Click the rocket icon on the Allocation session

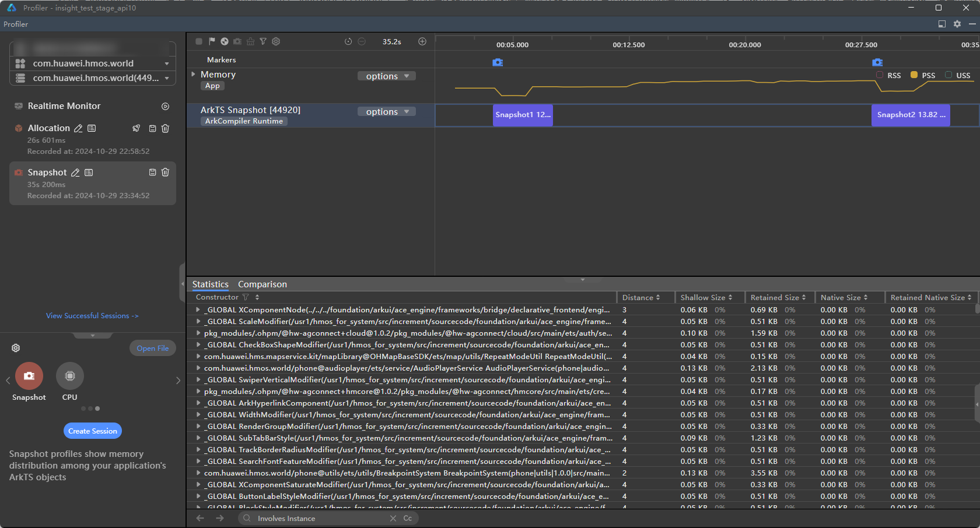pos(136,128)
